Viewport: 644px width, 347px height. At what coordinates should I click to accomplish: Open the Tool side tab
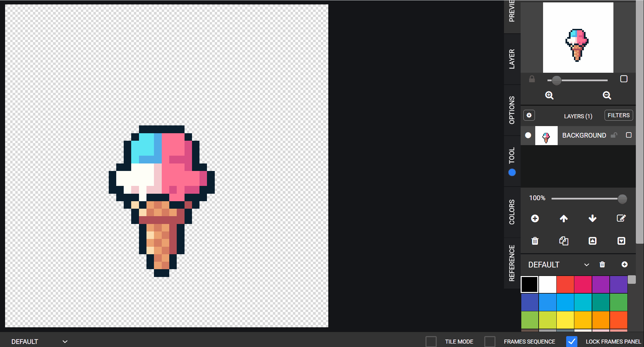[x=512, y=161]
